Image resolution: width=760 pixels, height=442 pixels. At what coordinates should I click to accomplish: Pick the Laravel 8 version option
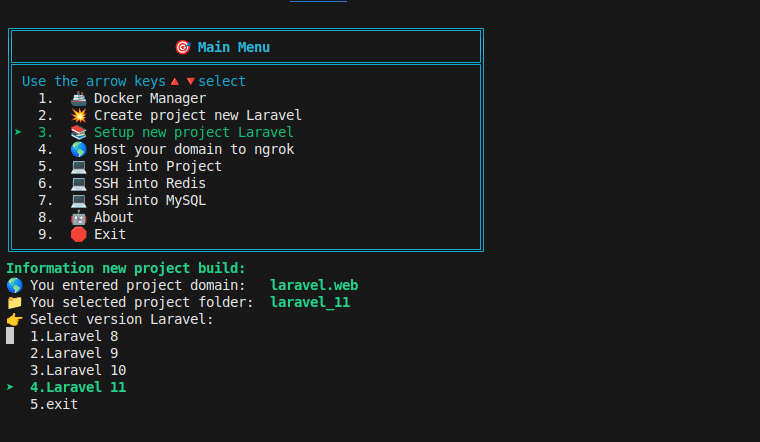pyautogui.click(x=74, y=336)
